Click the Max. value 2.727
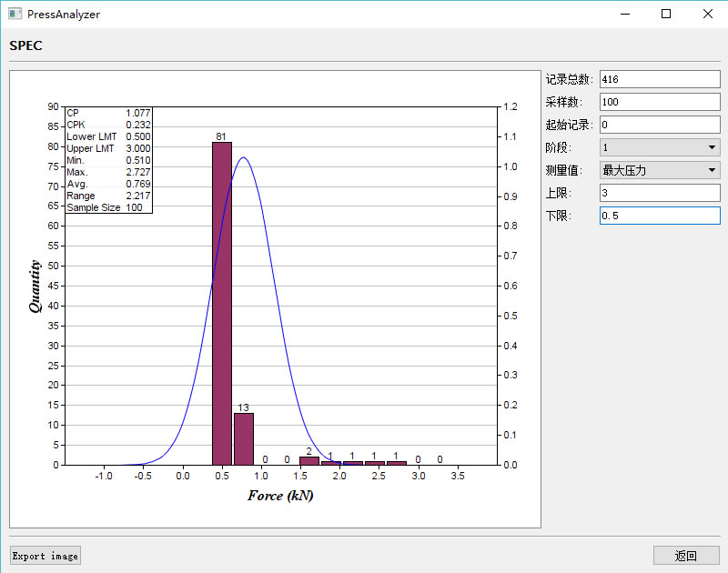Image resolution: width=728 pixels, height=573 pixels. (x=138, y=172)
